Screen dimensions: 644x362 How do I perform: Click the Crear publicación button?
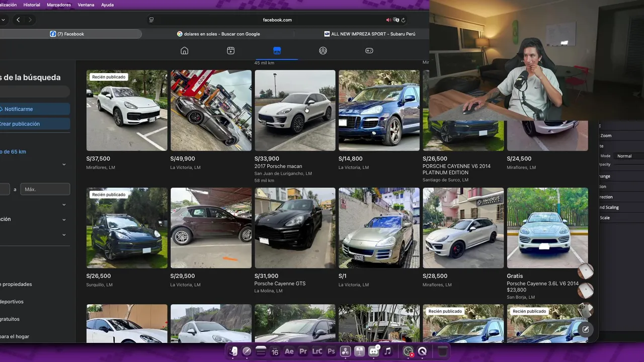[x=35, y=124]
